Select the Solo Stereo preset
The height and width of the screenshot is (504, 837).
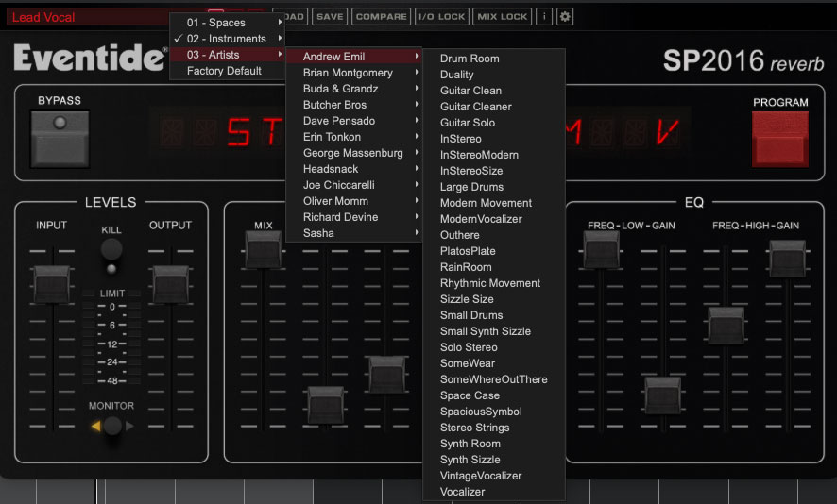(494, 347)
